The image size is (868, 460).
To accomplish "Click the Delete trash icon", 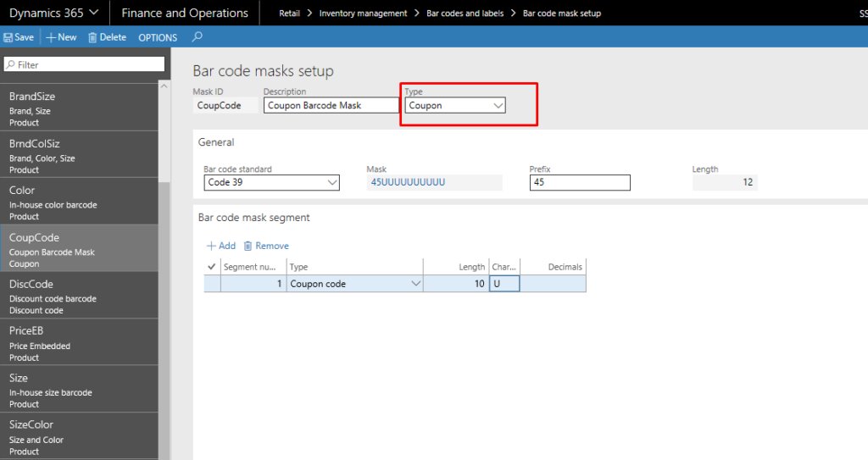I will (92, 37).
